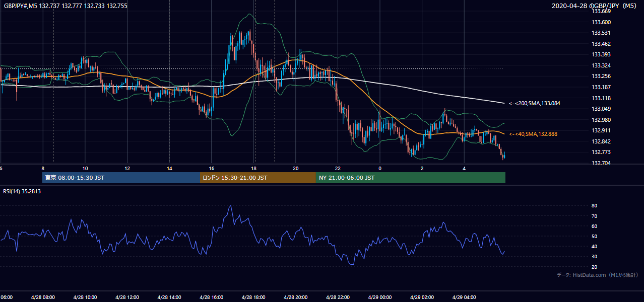Viewport: 644px width, 302px height.
Task: Click hour label 22 under price chart
Action: click(338, 168)
